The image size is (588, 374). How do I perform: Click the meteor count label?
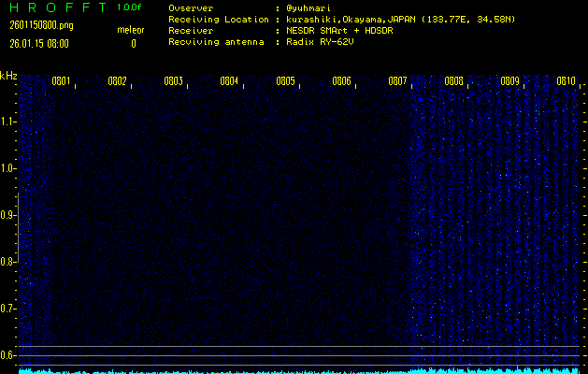click(x=130, y=30)
